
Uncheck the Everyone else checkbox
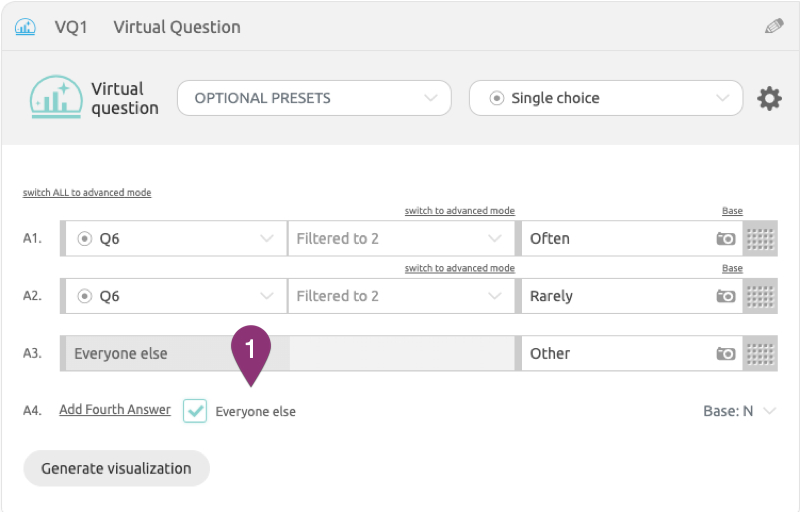[x=195, y=411]
